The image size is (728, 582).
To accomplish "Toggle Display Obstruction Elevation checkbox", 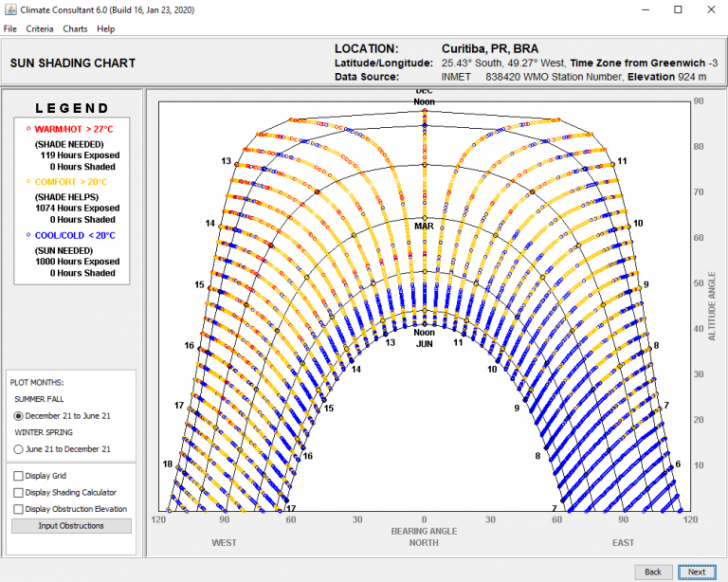I will [19, 509].
